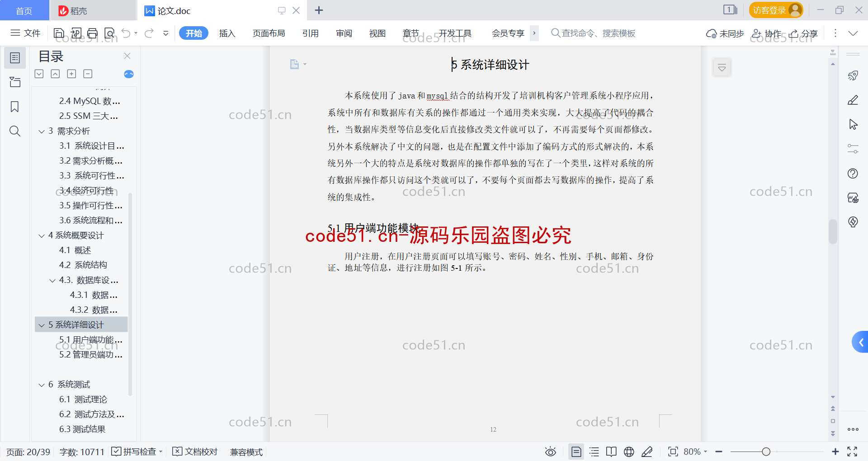Viewport: 868px width, 461px height.
Task: Expand more ribbon tabs arrow after 会员专享
Action: pos(534,33)
